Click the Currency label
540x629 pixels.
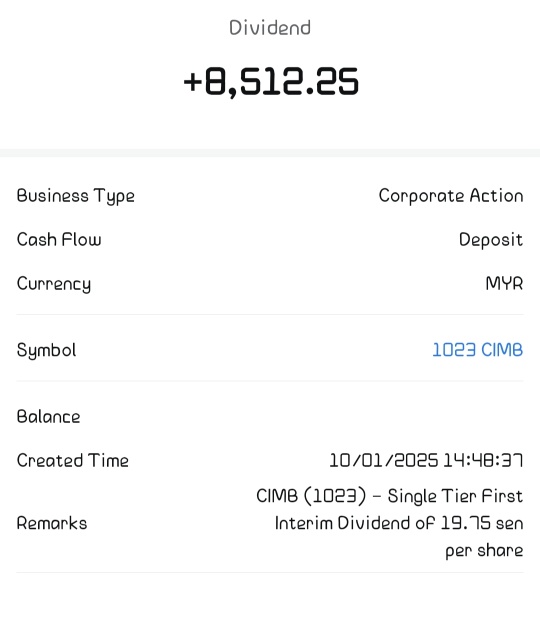54,284
